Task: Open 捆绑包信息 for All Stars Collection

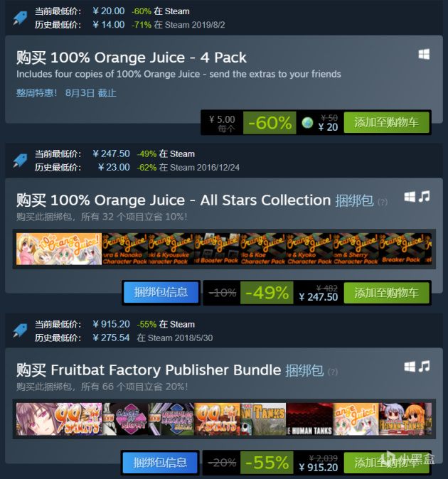Action: point(161,293)
